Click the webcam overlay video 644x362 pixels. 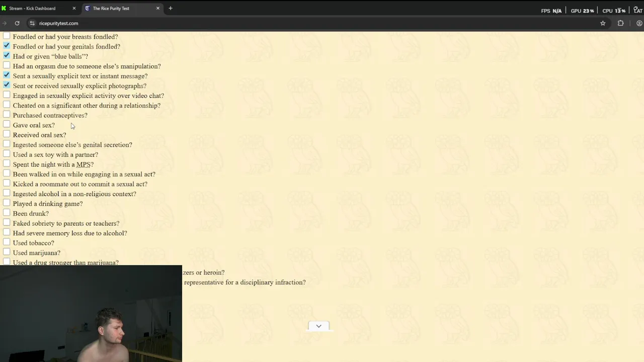[x=91, y=314]
